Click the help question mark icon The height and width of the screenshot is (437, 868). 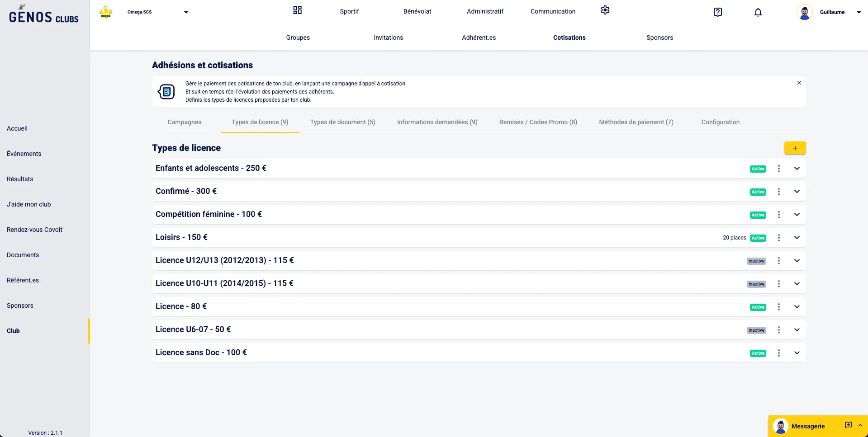click(717, 12)
